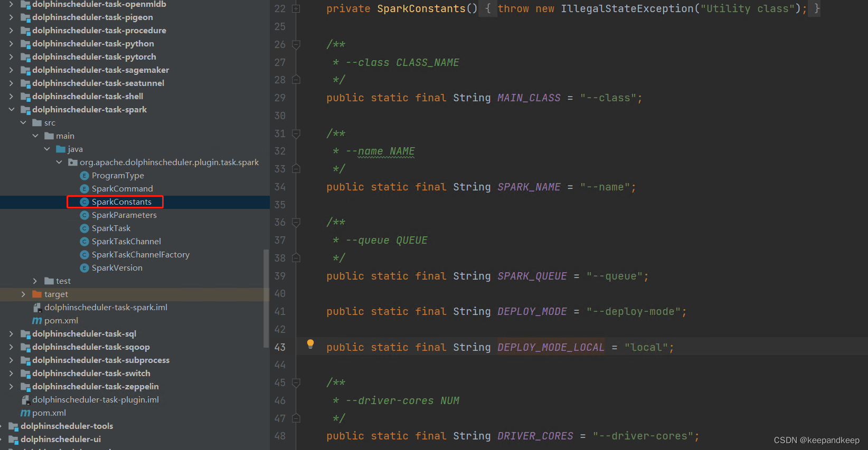Place cursor on DRIVER_CORES constant
868x450 pixels.
point(535,436)
